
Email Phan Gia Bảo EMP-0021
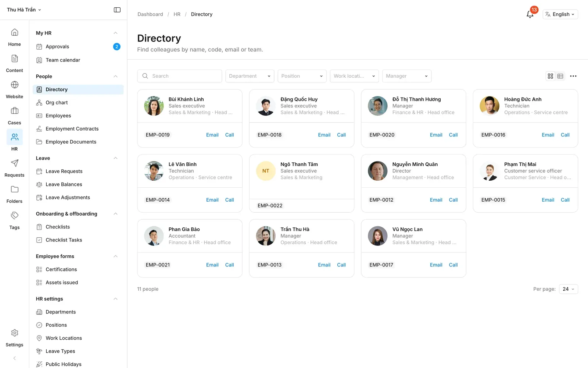212,265
